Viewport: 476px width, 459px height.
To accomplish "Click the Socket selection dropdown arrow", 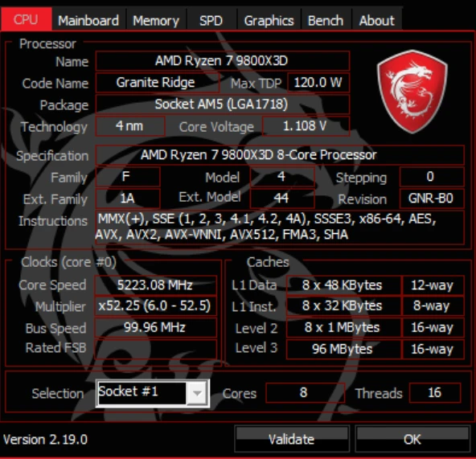I will (x=197, y=393).
